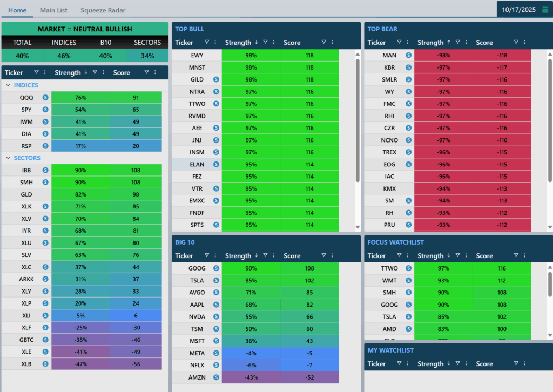The image size is (553, 392).
Task: Click the S icon next to MAN ticker
Action: pyautogui.click(x=408, y=55)
